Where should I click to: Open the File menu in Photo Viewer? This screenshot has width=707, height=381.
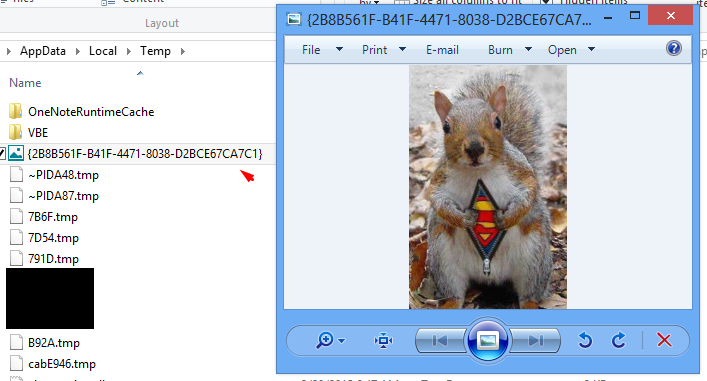311,50
